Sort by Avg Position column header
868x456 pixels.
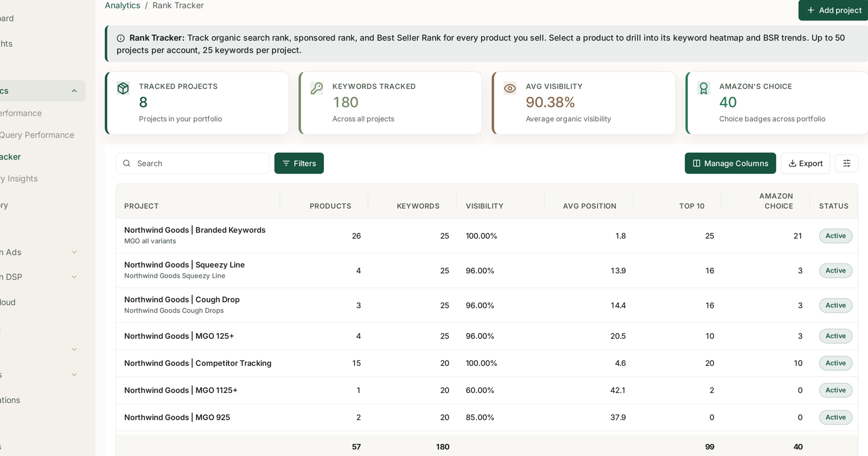coord(590,206)
